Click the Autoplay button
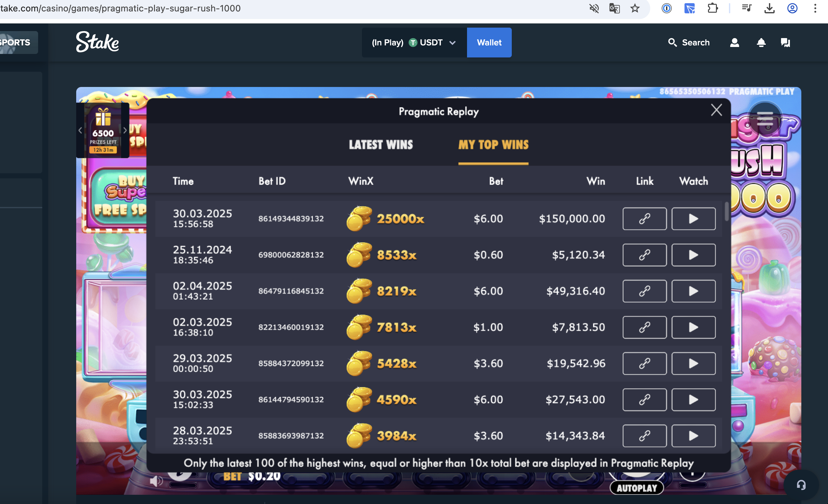This screenshot has height=504, width=828. click(637, 488)
